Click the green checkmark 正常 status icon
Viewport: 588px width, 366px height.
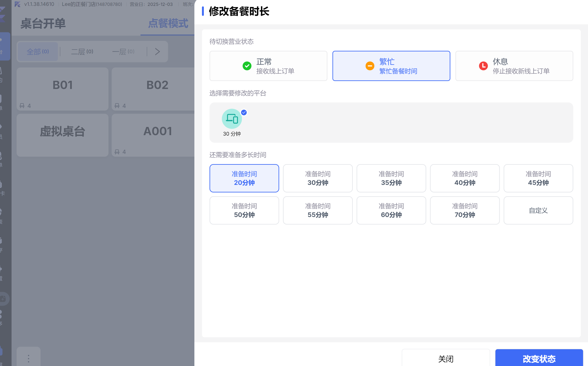pos(247,66)
